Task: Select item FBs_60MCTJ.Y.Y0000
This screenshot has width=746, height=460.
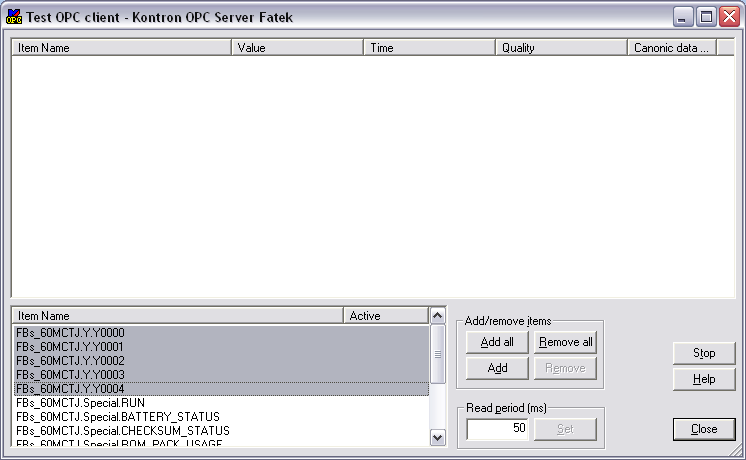Action: 221,333
